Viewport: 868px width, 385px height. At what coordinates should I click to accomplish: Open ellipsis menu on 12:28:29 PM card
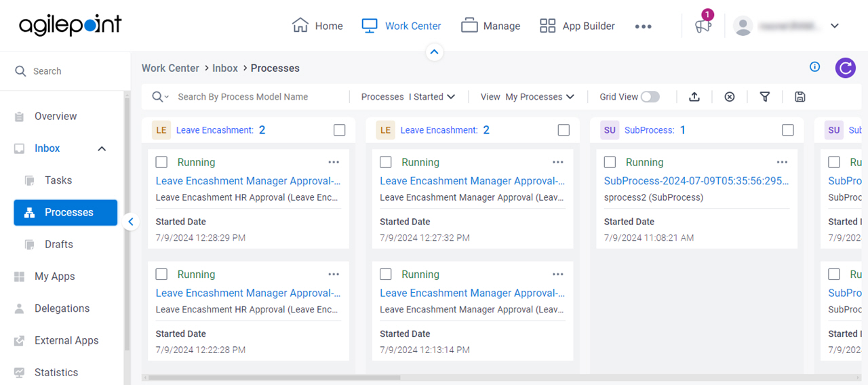(334, 162)
